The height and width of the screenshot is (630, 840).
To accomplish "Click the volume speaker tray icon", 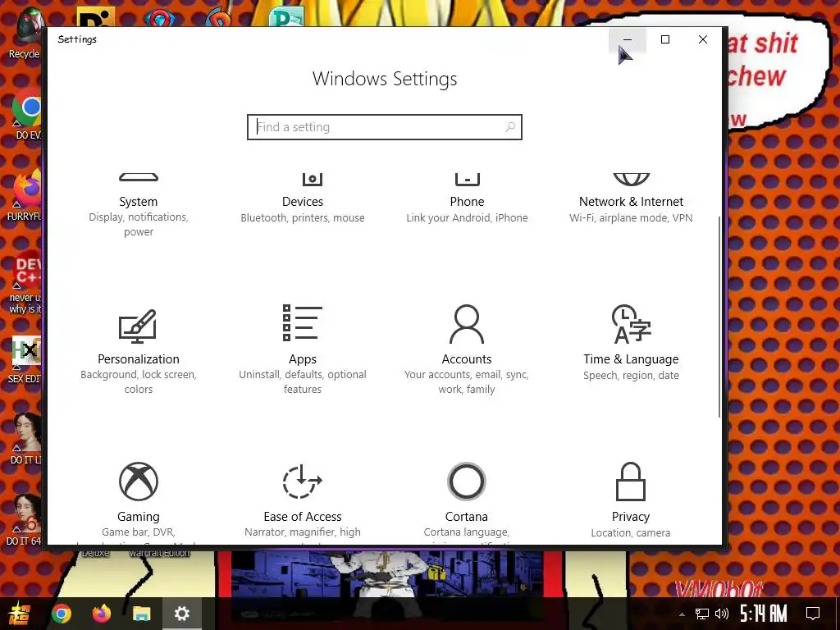I will [722, 614].
